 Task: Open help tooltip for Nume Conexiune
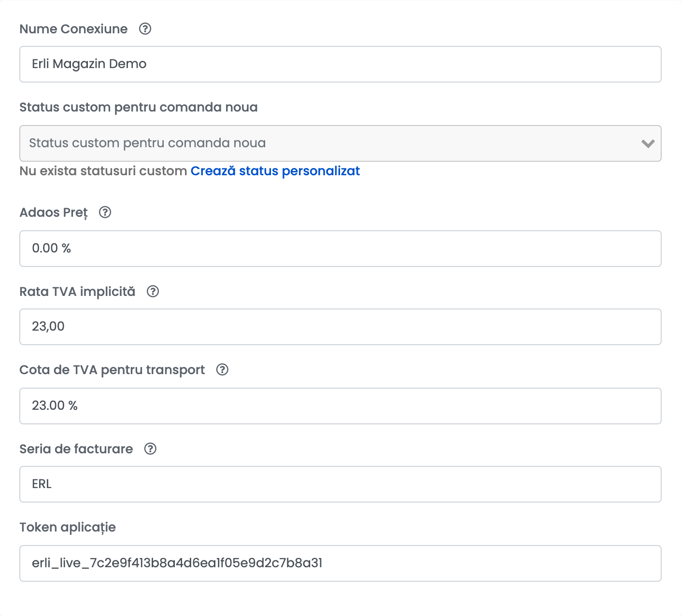pos(145,29)
